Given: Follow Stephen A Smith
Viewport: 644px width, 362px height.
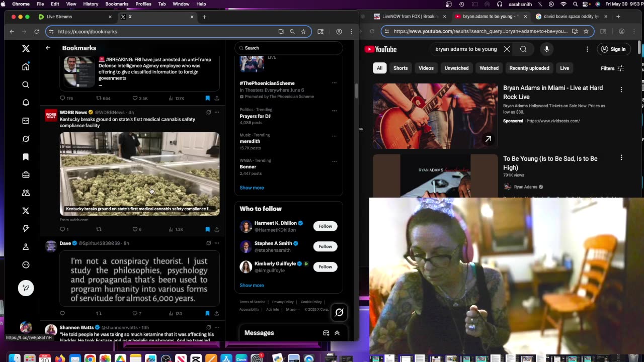Looking at the screenshot, I should (x=325, y=246).
